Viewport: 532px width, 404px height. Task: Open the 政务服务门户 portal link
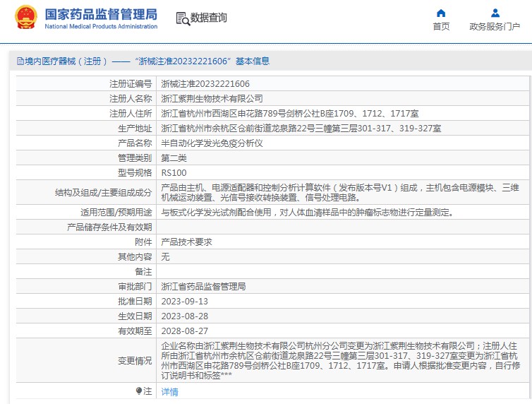coord(495,26)
